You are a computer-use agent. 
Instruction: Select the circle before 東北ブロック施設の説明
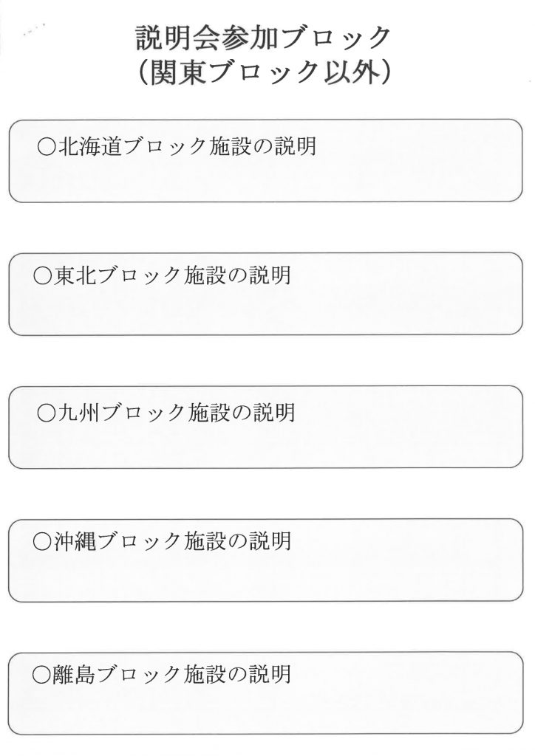point(42,276)
